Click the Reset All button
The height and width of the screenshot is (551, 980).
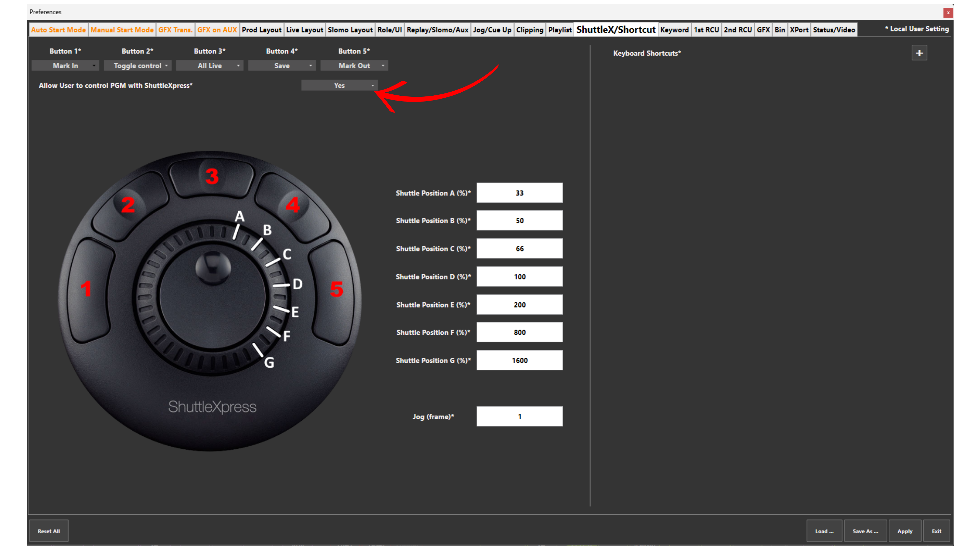pos(49,531)
